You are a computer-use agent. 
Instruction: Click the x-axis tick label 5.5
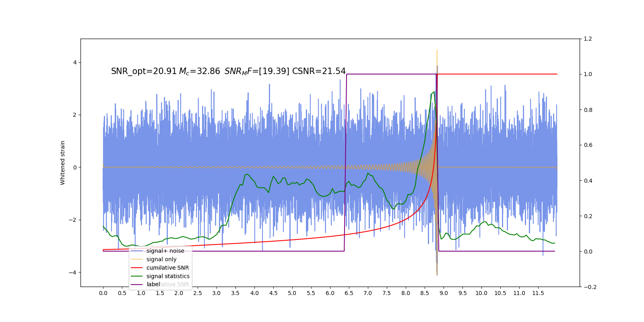[311, 293]
